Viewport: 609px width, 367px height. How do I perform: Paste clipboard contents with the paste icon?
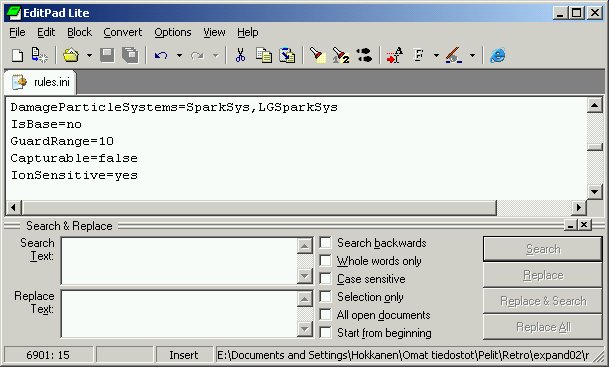287,55
